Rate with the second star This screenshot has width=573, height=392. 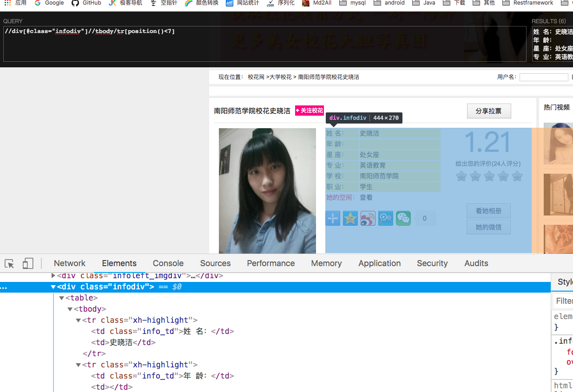[475, 176]
